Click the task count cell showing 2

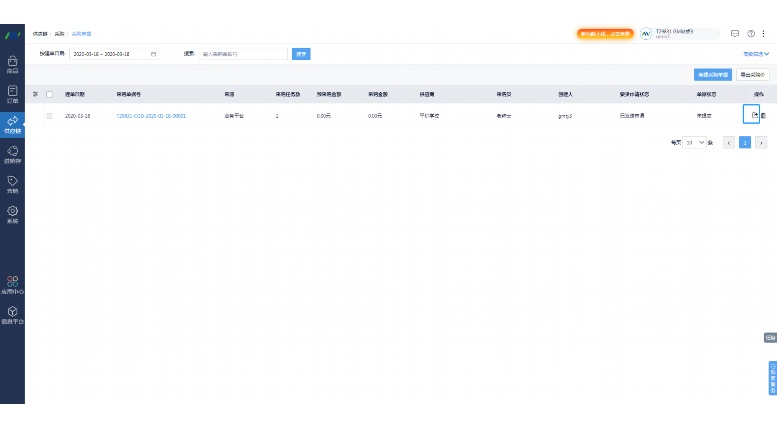tap(277, 116)
